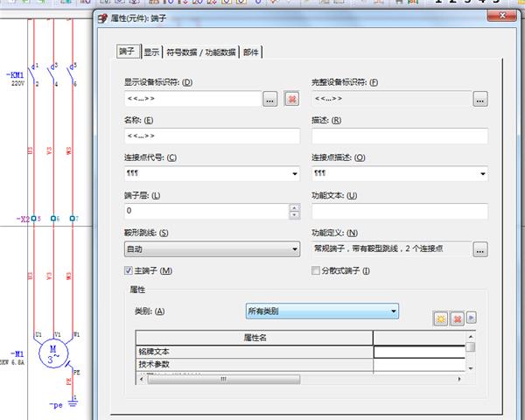
Task: Open the browse button for 完整设备标识符
Action: tap(479, 100)
